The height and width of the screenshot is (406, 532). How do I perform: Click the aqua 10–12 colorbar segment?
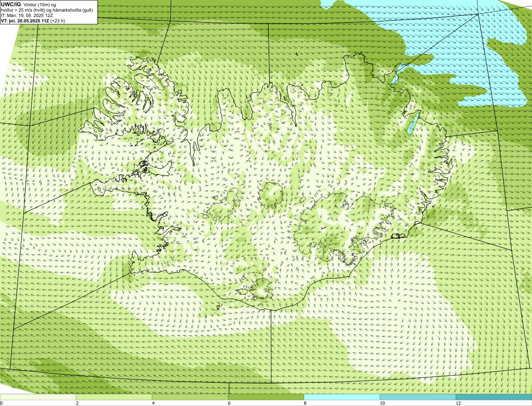[418, 397]
